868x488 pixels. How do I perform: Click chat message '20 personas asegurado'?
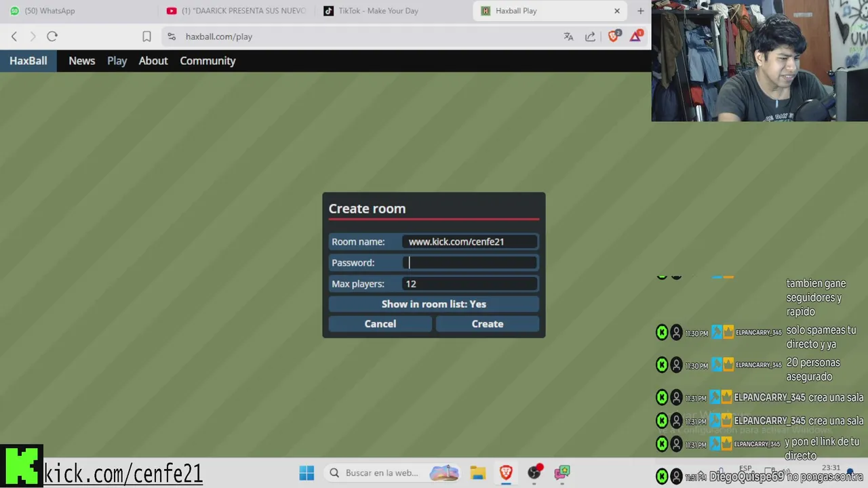click(813, 370)
